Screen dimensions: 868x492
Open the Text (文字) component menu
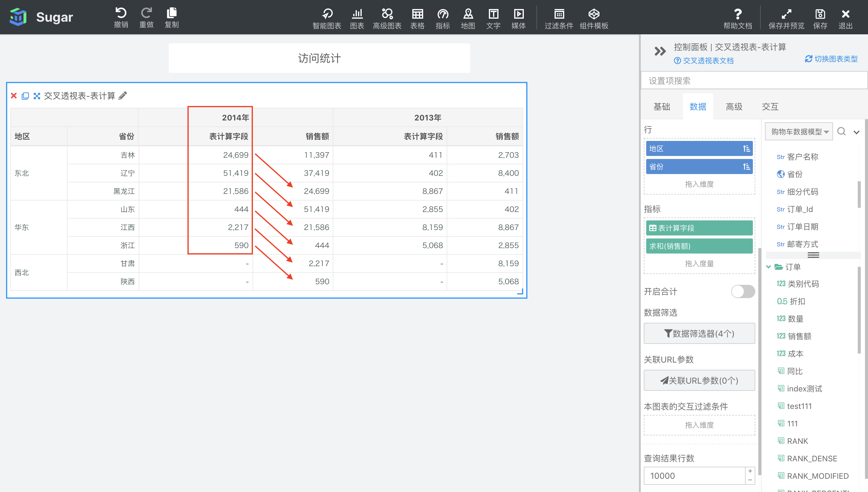click(x=493, y=19)
